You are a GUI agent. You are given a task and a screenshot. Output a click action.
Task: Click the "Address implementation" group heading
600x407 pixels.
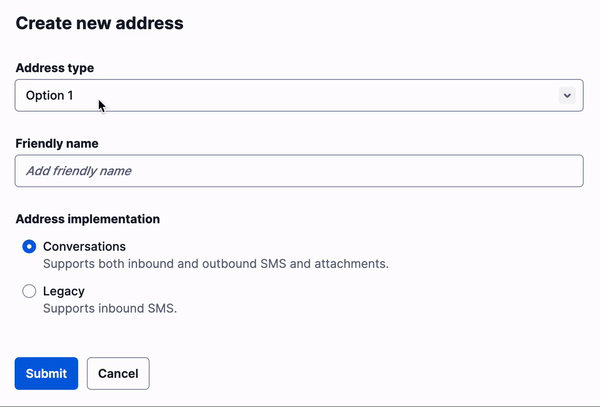(88, 218)
